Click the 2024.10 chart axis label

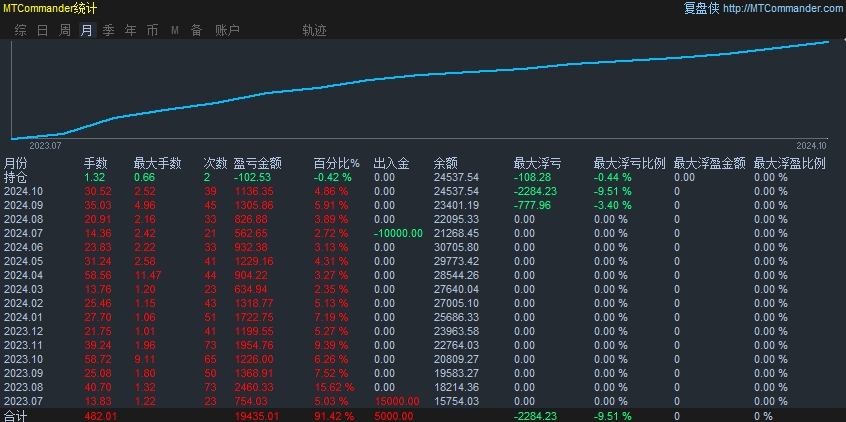click(811, 146)
